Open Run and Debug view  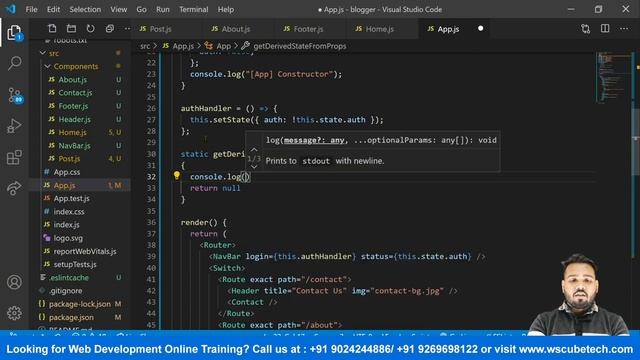click(x=14, y=126)
